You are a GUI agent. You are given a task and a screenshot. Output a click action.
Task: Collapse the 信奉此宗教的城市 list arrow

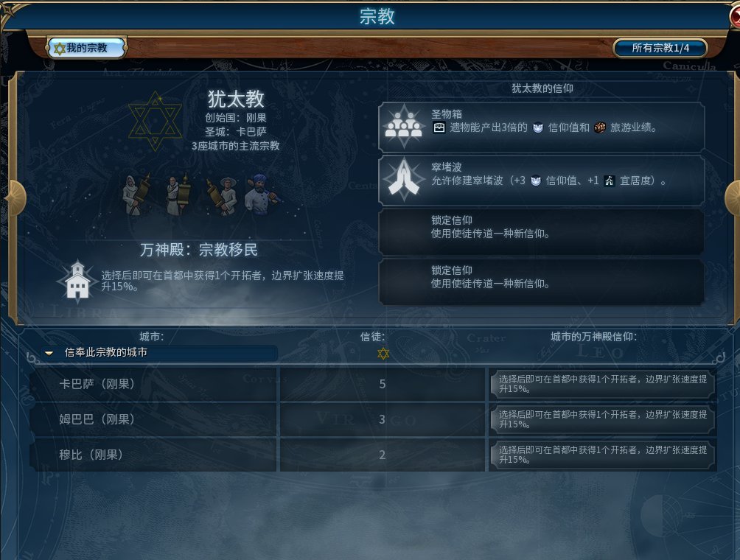[x=49, y=353]
